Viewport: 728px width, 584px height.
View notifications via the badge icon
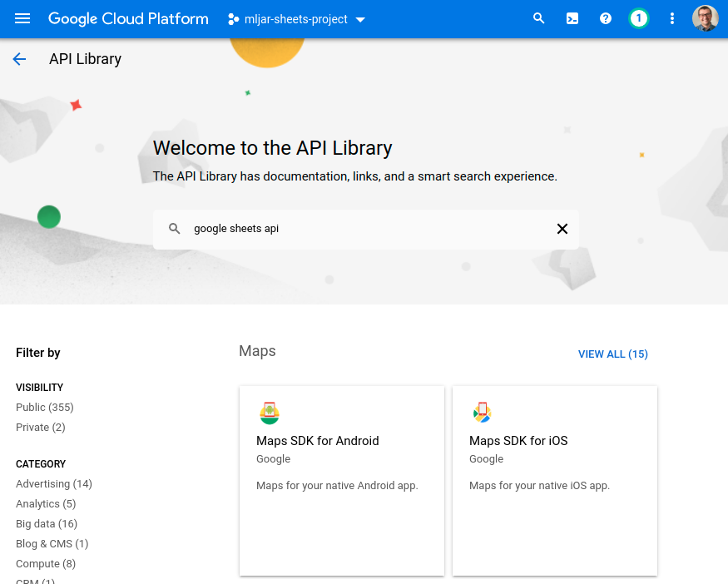pyautogui.click(x=638, y=17)
